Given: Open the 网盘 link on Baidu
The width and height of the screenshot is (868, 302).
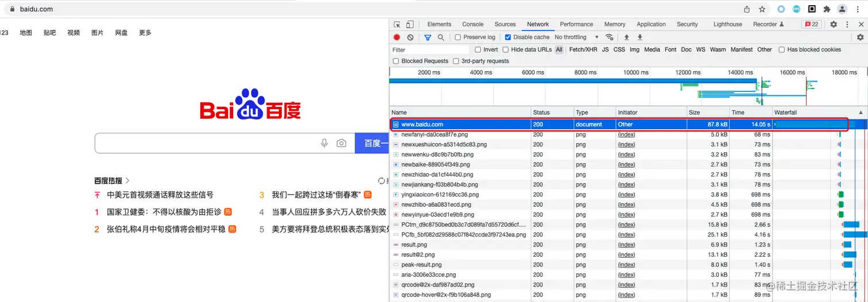Looking at the screenshot, I should point(121,33).
